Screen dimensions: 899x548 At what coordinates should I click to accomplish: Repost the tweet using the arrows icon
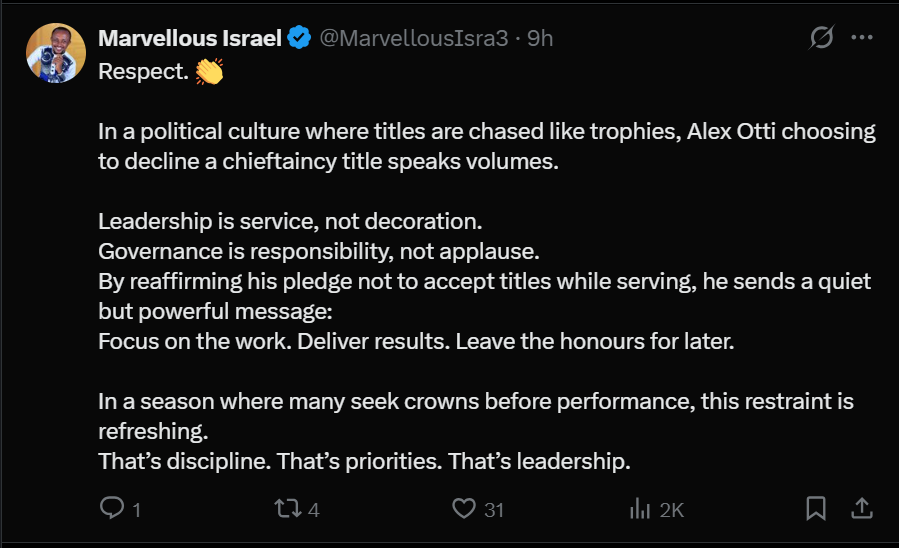point(287,509)
